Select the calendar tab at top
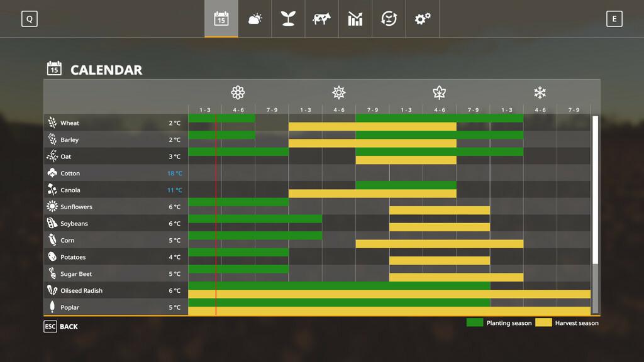644x362 pixels. 221,19
